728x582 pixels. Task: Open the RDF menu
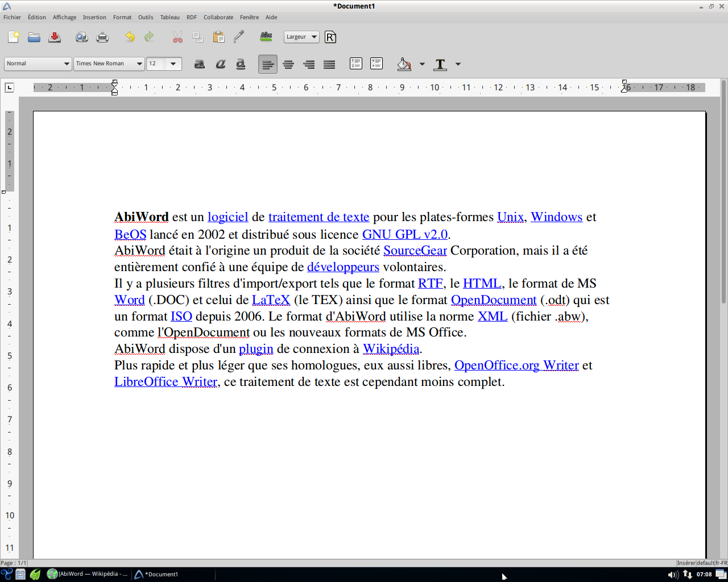(x=192, y=17)
